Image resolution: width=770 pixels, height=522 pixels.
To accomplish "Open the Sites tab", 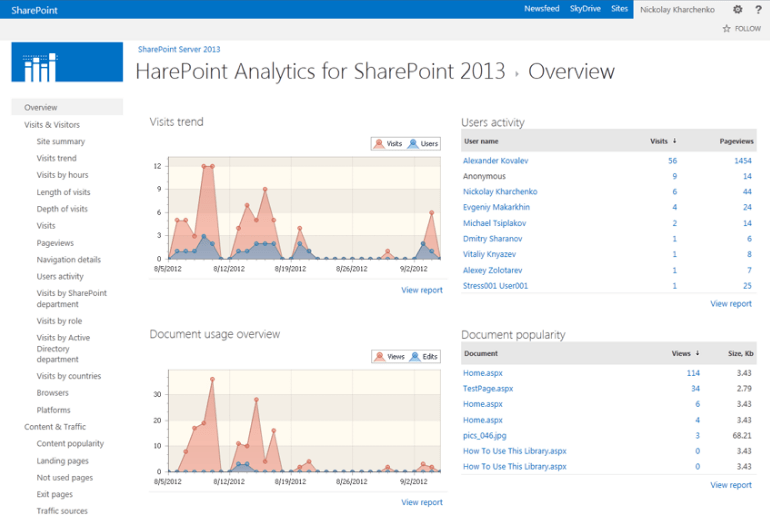I will [x=619, y=8].
